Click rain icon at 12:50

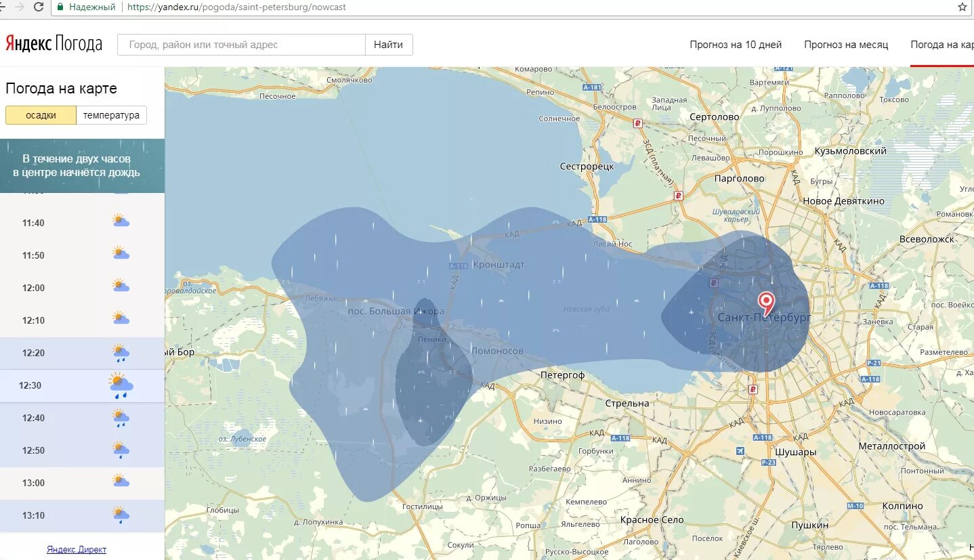click(x=121, y=450)
